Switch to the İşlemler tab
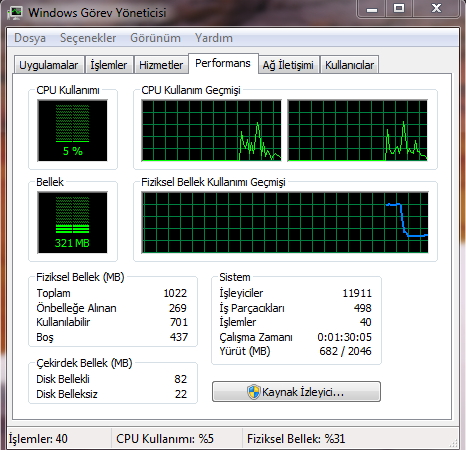The width and height of the screenshot is (466, 450). [109, 65]
